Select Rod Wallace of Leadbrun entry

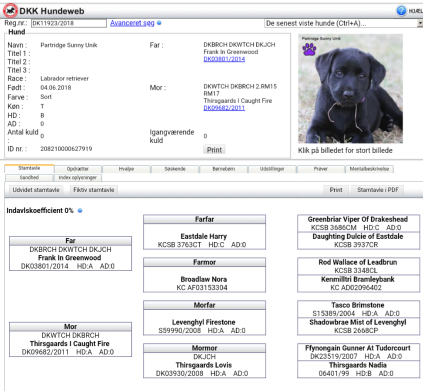click(x=358, y=262)
